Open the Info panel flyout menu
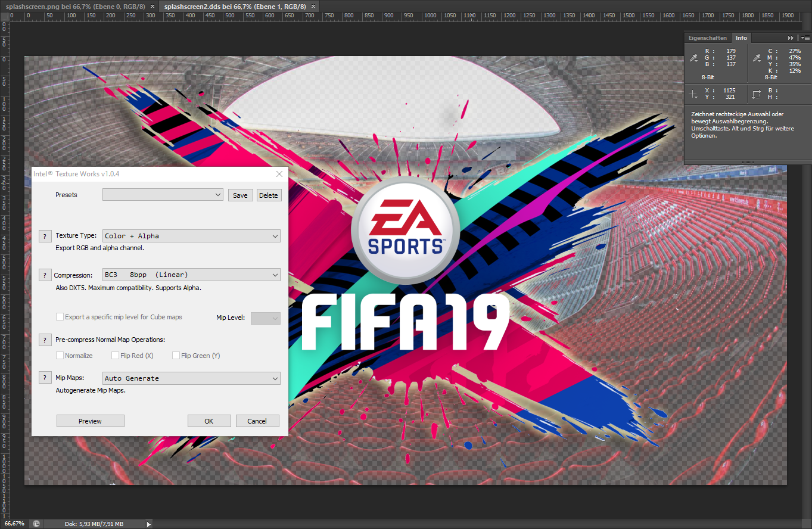This screenshot has width=812, height=529. tap(805, 38)
